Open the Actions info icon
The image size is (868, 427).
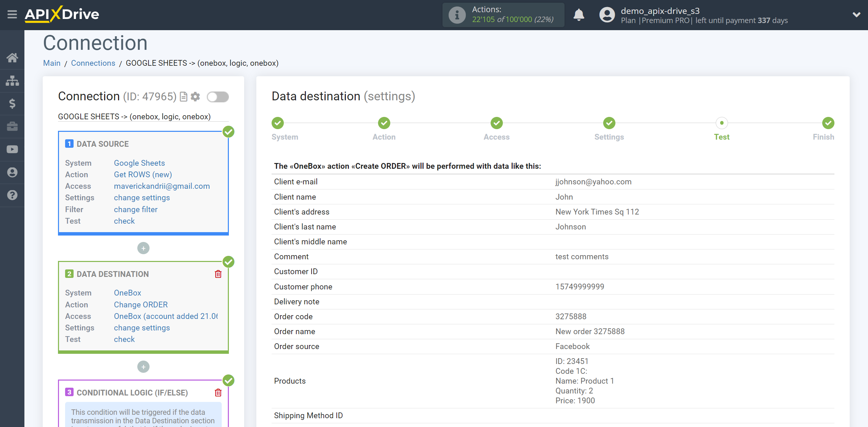[457, 15]
